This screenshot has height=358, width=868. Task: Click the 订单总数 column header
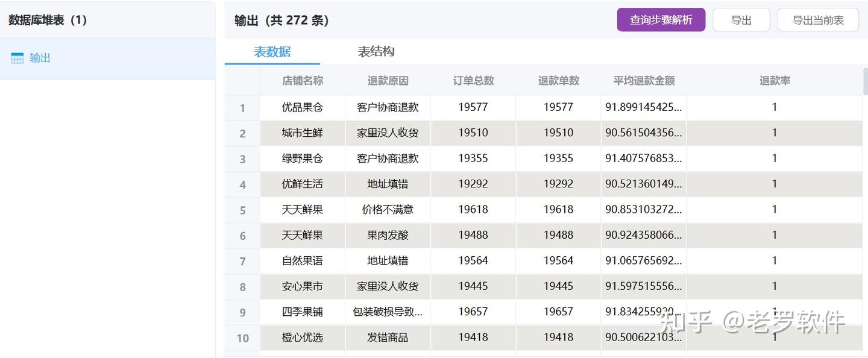coord(473,81)
